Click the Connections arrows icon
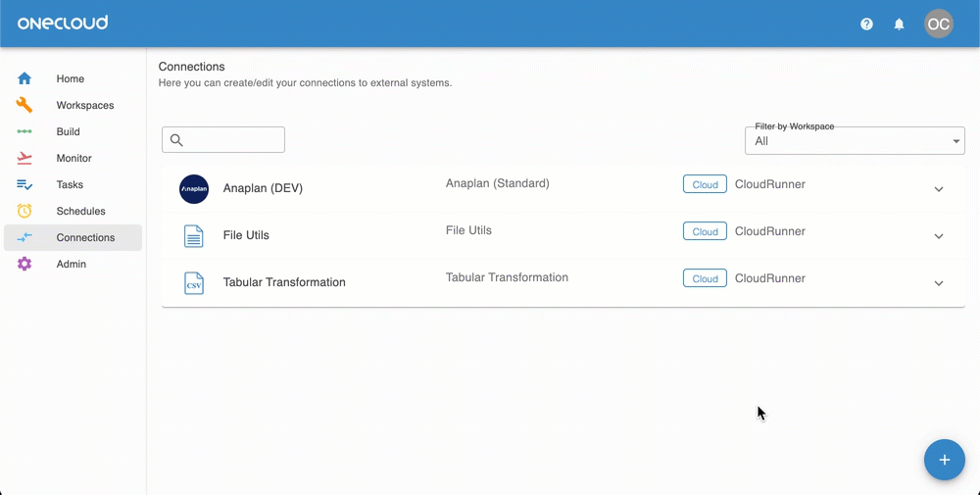The height and width of the screenshot is (495, 980). coord(24,237)
